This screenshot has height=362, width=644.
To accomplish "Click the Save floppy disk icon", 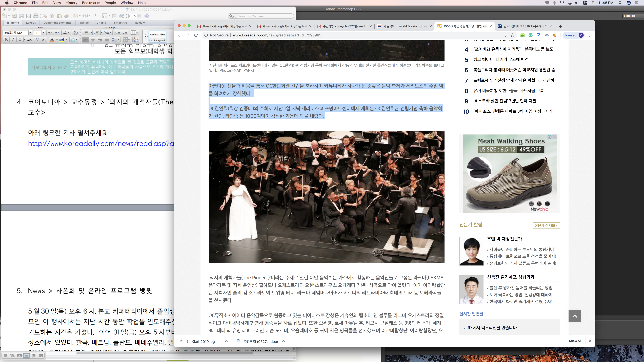I will coord(29,16).
